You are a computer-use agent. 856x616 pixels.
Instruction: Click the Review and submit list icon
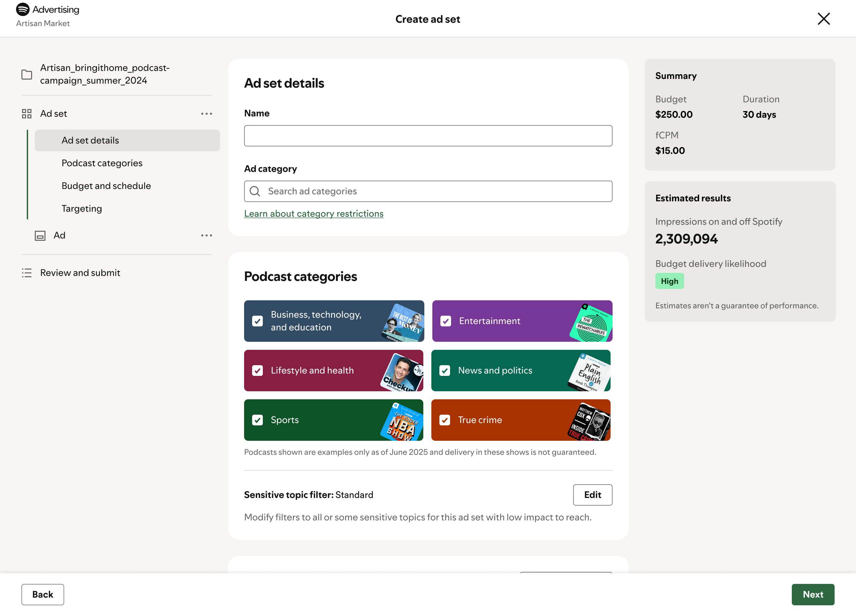[27, 273]
